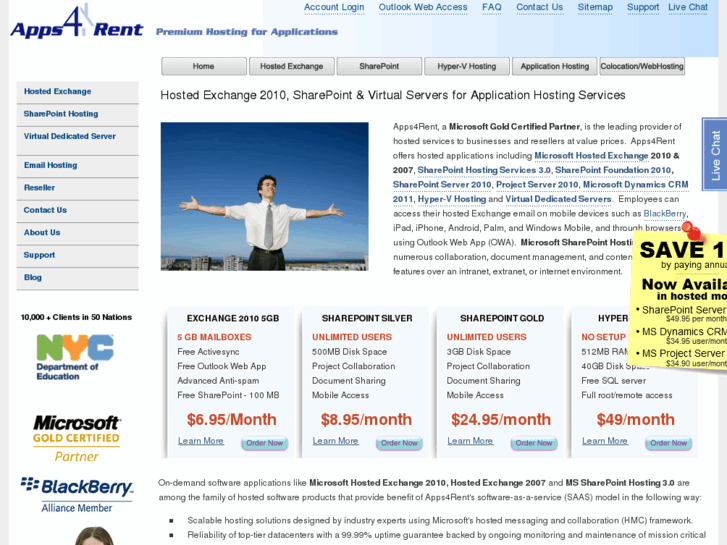Image resolution: width=727 pixels, height=545 pixels.
Task: Open the NYC Department of Education logo
Action: (x=75, y=357)
